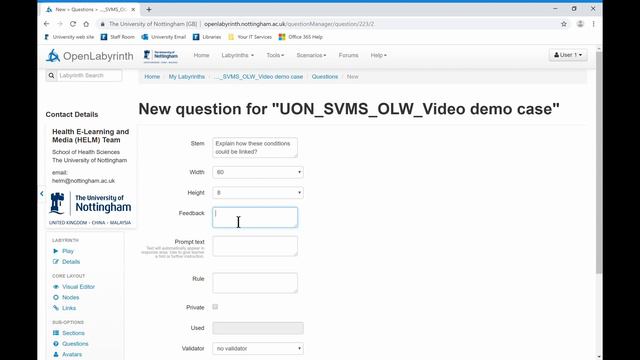Open the browser profile icon
This screenshot has height=360, width=640.
point(580,24)
